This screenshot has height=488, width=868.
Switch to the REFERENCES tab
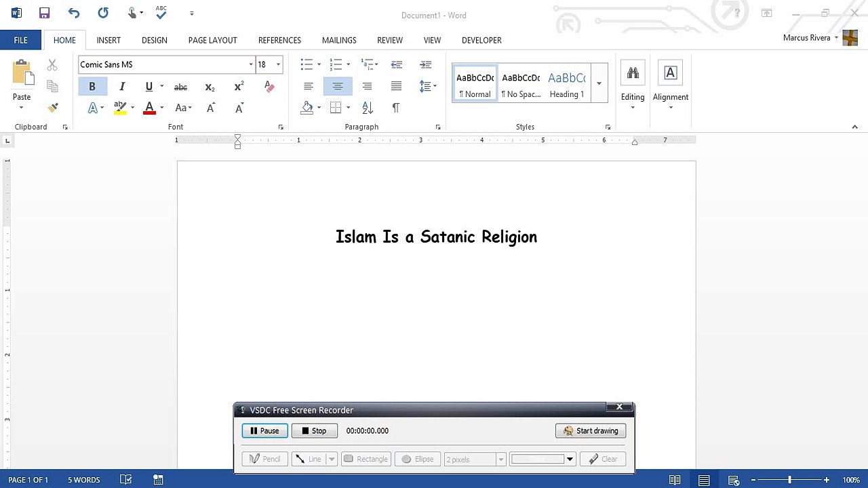tap(279, 40)
